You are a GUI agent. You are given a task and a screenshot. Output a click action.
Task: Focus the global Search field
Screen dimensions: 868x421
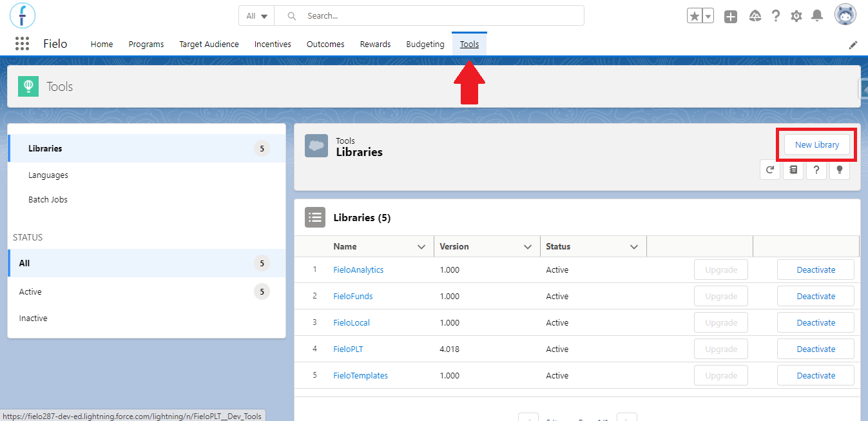point(429,15)
